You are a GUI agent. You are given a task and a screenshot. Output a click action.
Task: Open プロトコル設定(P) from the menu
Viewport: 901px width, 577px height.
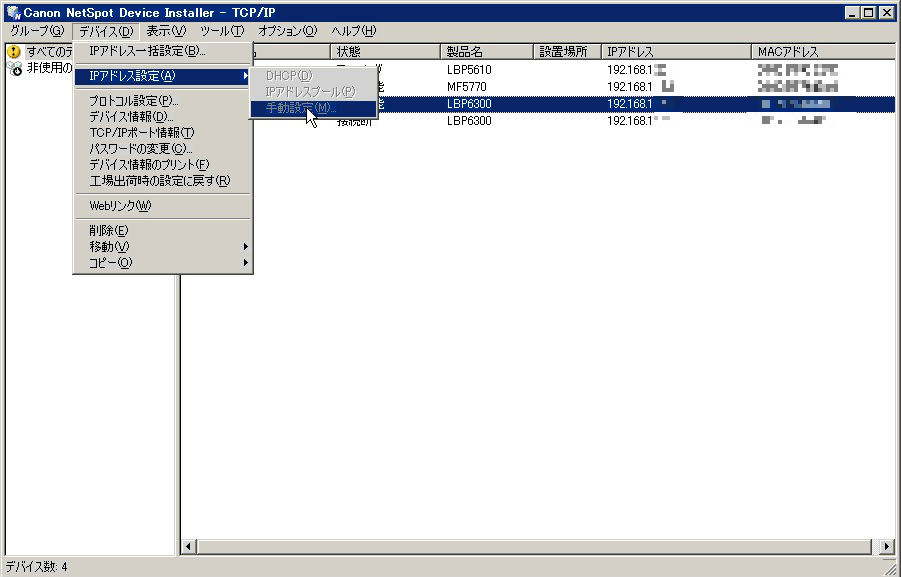163,101
